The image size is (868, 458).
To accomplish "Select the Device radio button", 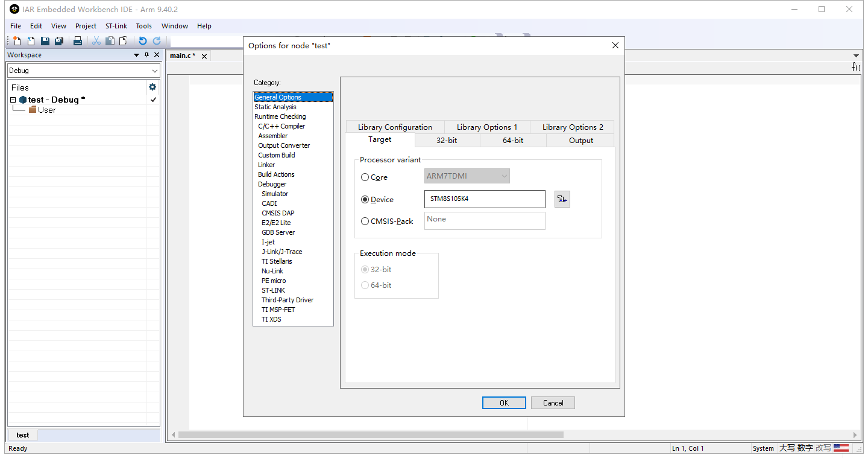I will [x=365, y=200].
